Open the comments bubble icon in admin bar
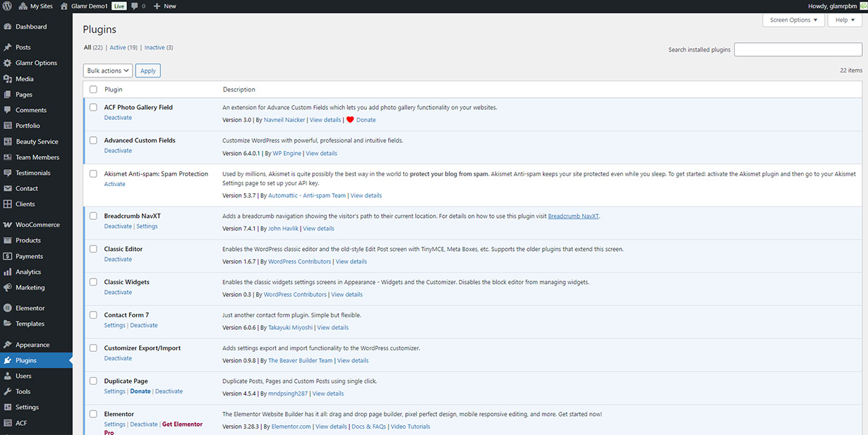Screen dimensions: 868x435 pos(135,6)
